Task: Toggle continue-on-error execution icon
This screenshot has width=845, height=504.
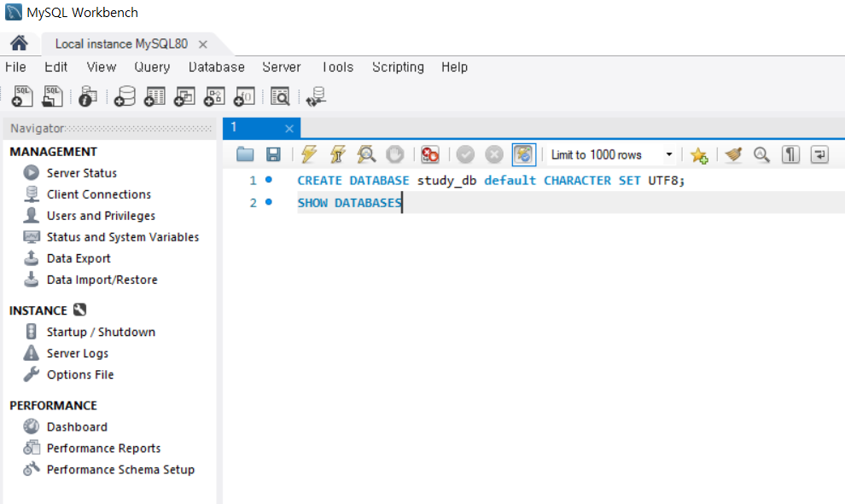Action: pos(430,154)
